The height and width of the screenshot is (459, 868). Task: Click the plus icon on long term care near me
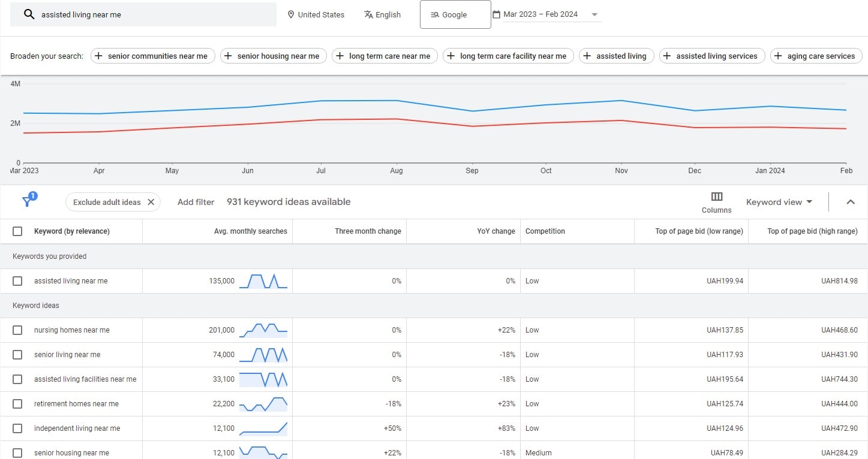340,56
